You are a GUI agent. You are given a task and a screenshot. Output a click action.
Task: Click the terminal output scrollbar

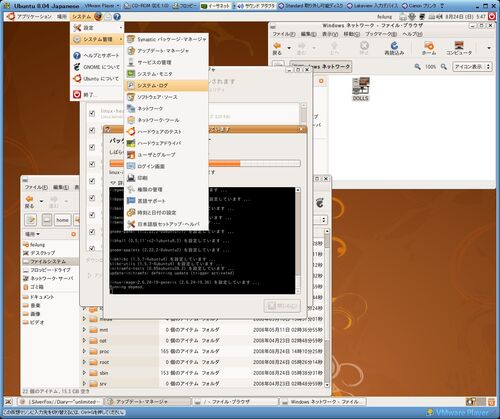[298, 240]
